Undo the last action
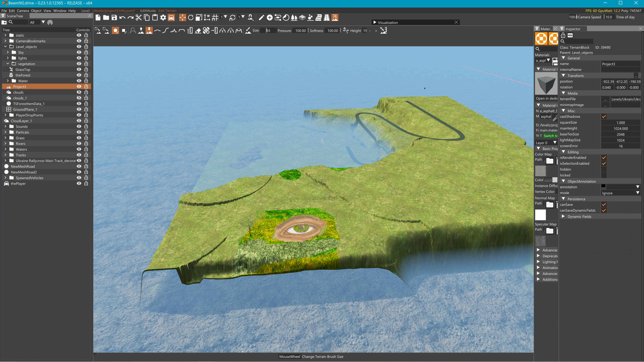The width and height of the screenshot is (644, 362). point(122,17)
